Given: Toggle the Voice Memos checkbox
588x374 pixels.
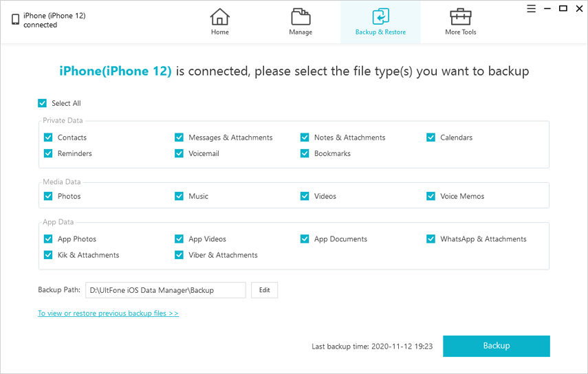Looking at the screenshot, I should coord(431,196).
